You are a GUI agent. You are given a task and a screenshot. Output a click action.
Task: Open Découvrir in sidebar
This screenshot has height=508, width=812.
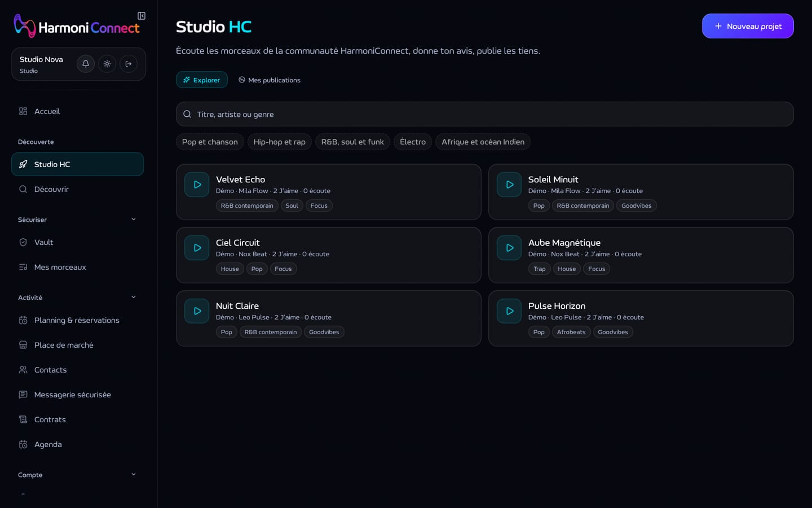click(x=77, y=189)
